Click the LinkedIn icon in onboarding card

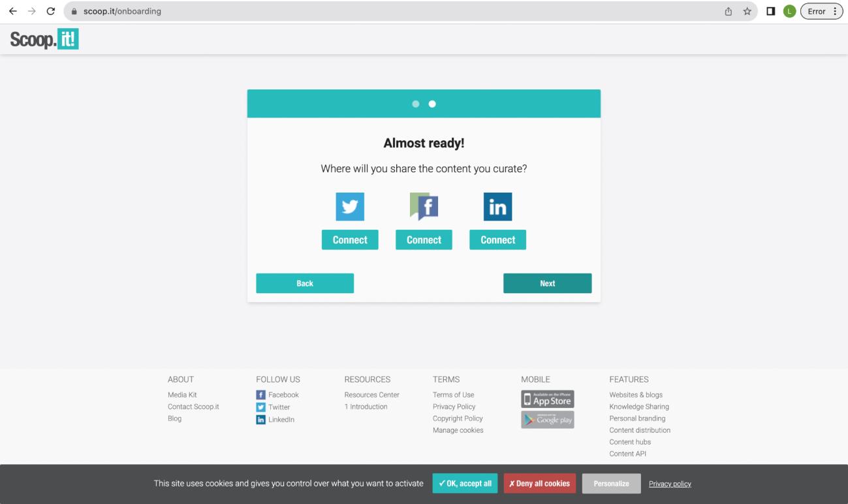(497, 207)
